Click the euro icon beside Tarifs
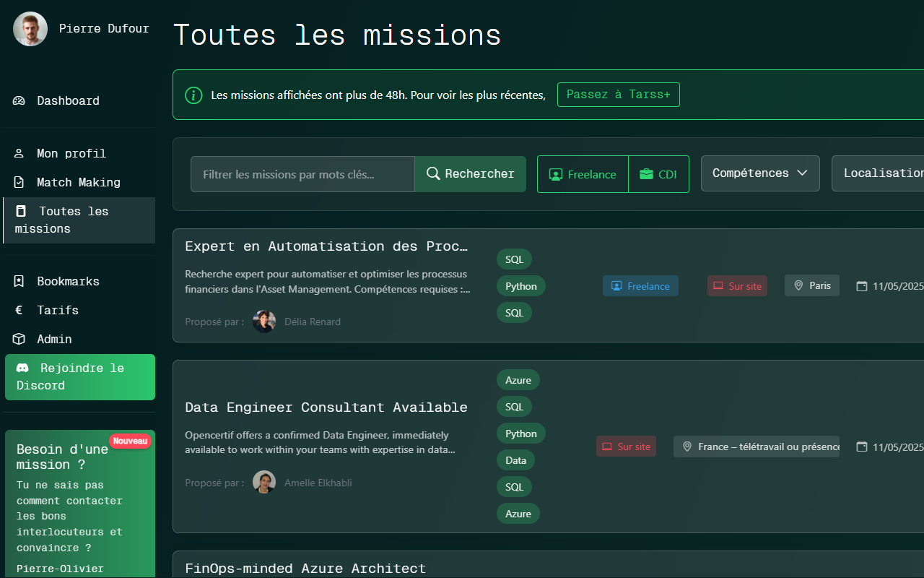924x578 pixels. (19, 310)
